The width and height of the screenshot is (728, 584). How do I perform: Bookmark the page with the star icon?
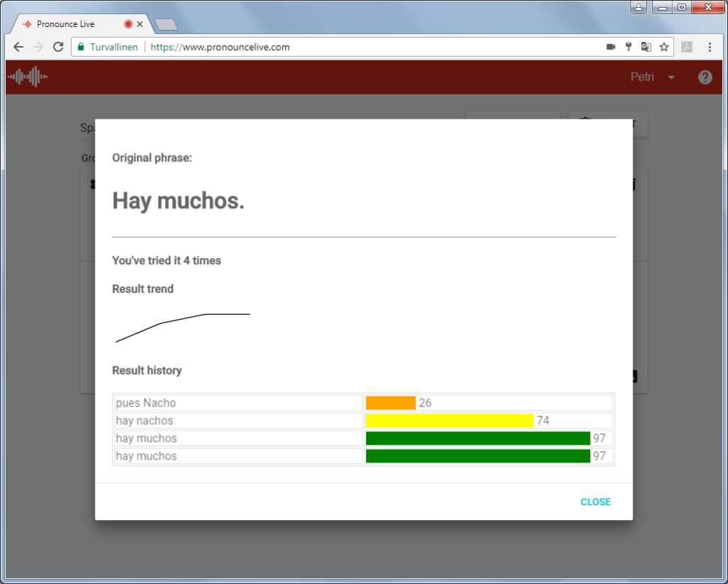[664, 47]
